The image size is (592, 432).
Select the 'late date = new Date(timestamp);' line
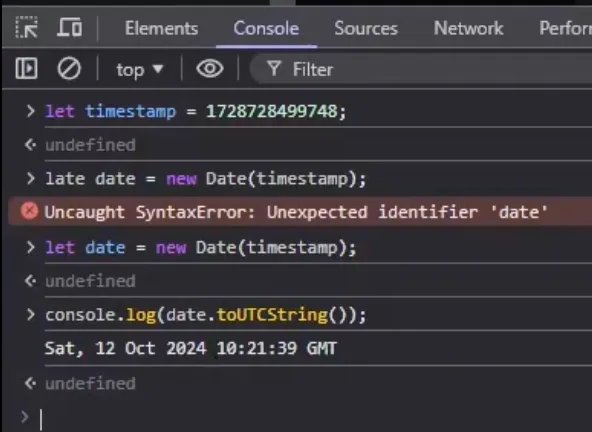click(x=206, y=179)
